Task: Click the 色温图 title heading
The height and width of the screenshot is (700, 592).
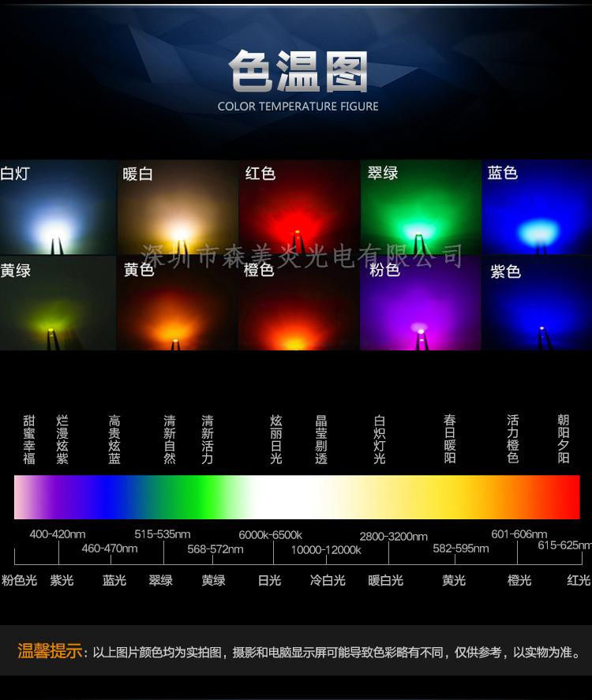Action: [x=298, y=73]
